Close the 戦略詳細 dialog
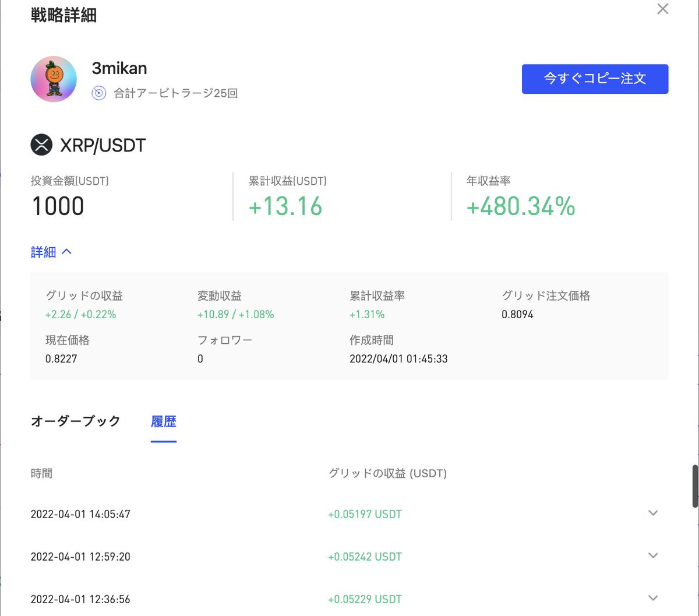Viewport: 699px width, 616px height. (662, 9)
